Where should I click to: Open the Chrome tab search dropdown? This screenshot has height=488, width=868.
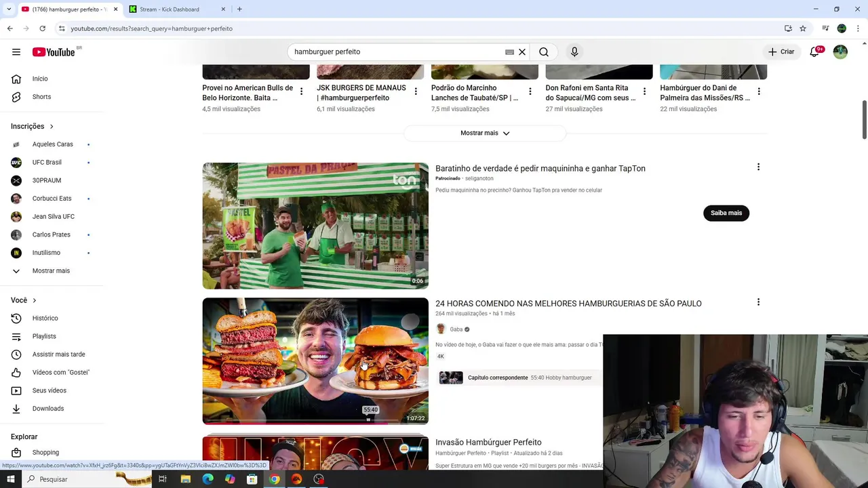[x=9, y=9]
